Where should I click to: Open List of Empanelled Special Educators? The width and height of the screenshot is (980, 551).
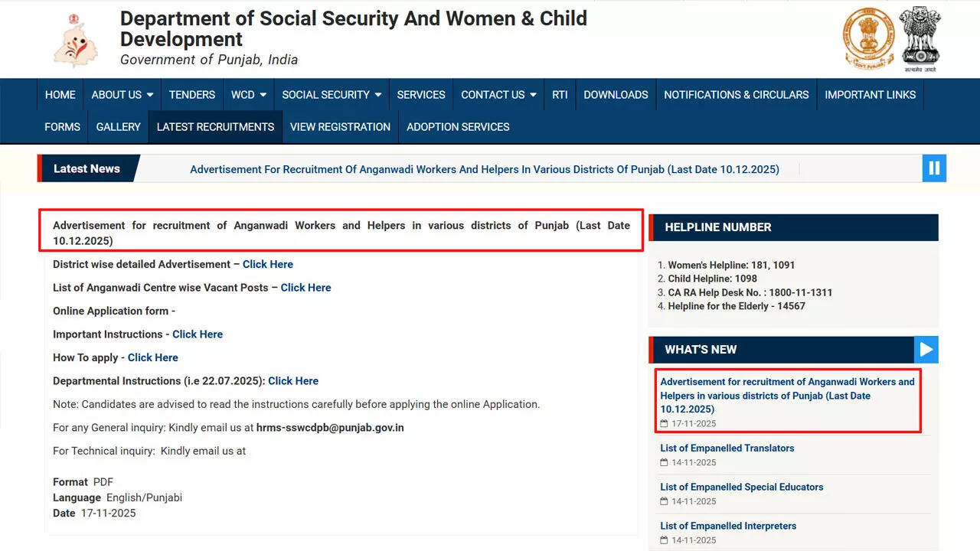tap(742, 487)
